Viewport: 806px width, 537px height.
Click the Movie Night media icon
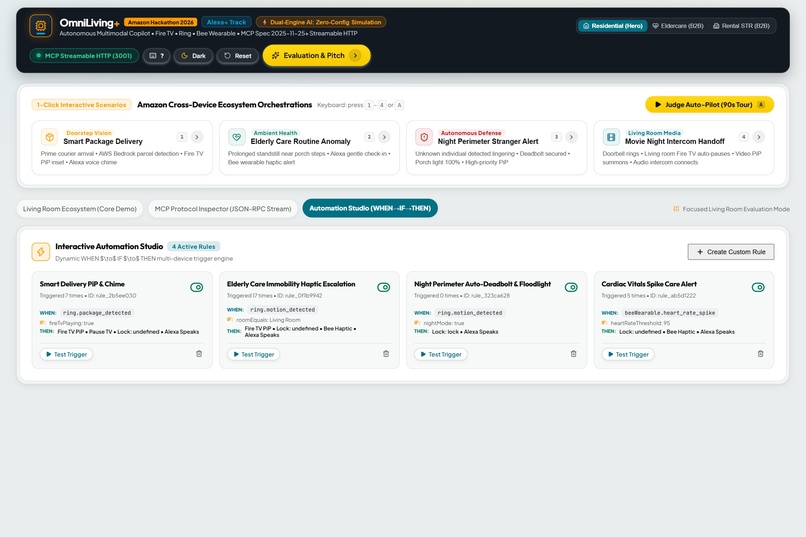click(x=611, y=137)
